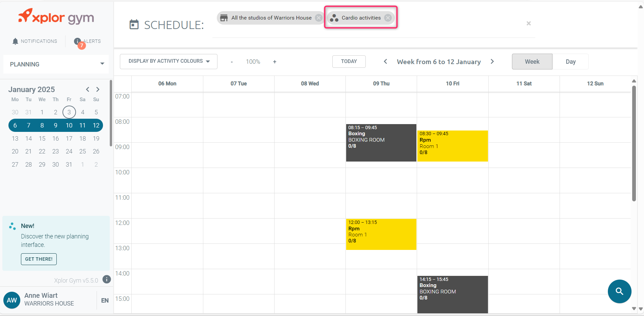Go to next week with right chevron
Screen dimensions: 644x316
[492, 61]
